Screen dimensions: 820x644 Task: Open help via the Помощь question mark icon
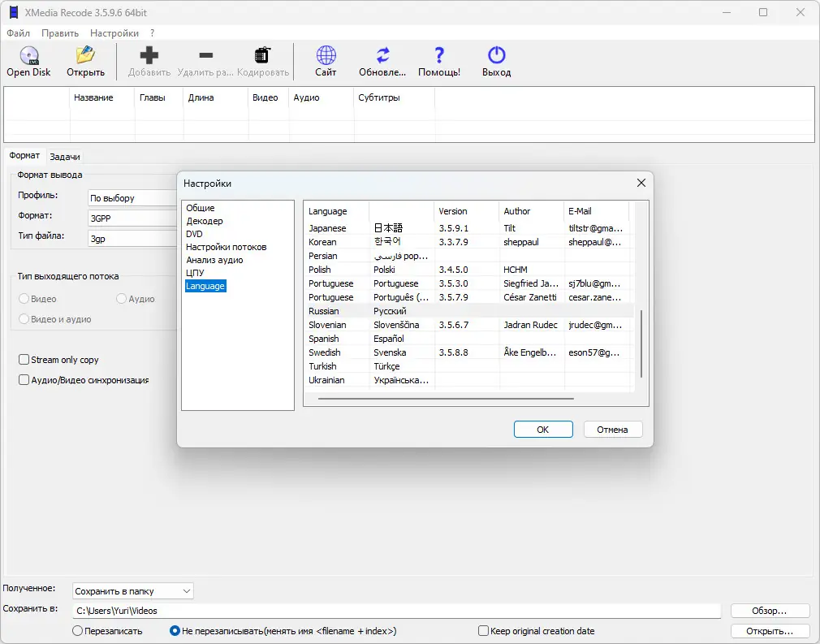pos(439,55)
